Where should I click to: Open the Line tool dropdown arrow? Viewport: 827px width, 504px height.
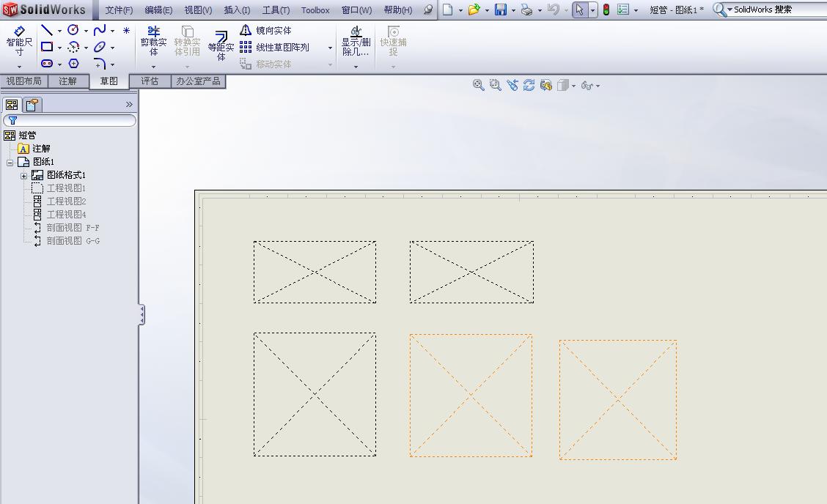coord(59,31)
